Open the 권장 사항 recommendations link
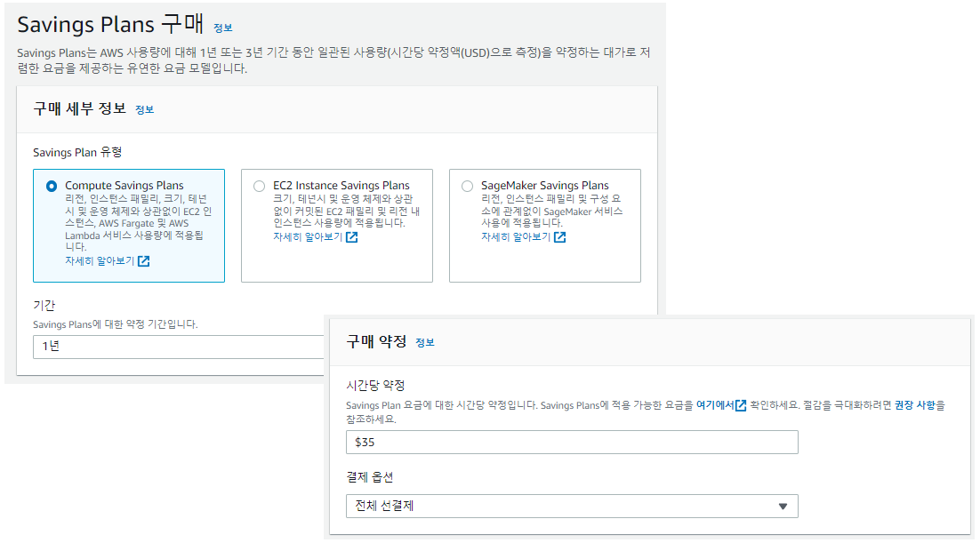The image size is (980, 543). [x=915, y=405]
